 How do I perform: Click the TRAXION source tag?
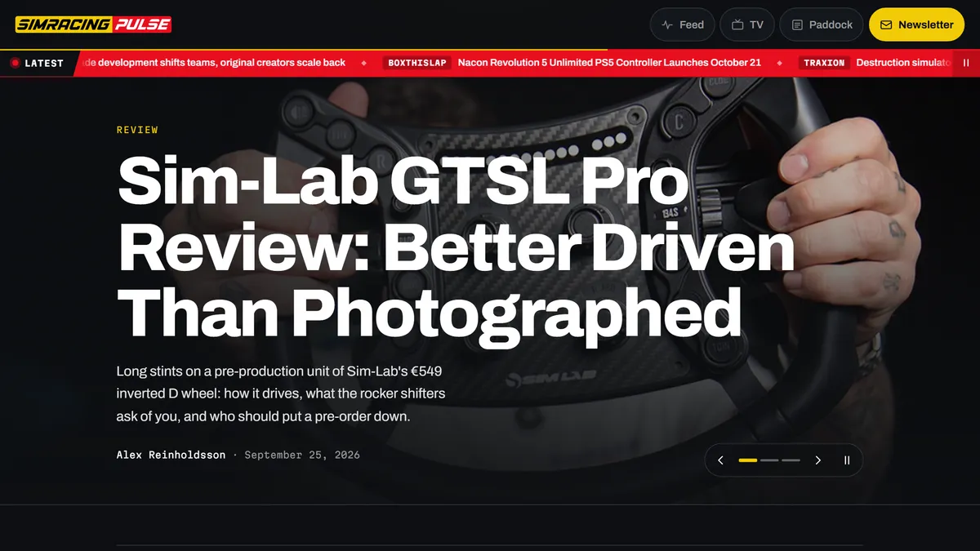824,63
